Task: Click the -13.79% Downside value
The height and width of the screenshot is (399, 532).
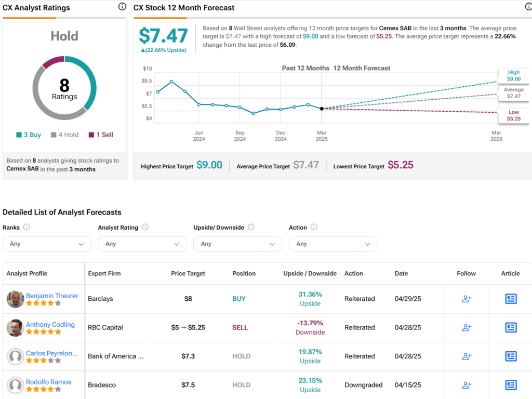Action: coord(310,327)
